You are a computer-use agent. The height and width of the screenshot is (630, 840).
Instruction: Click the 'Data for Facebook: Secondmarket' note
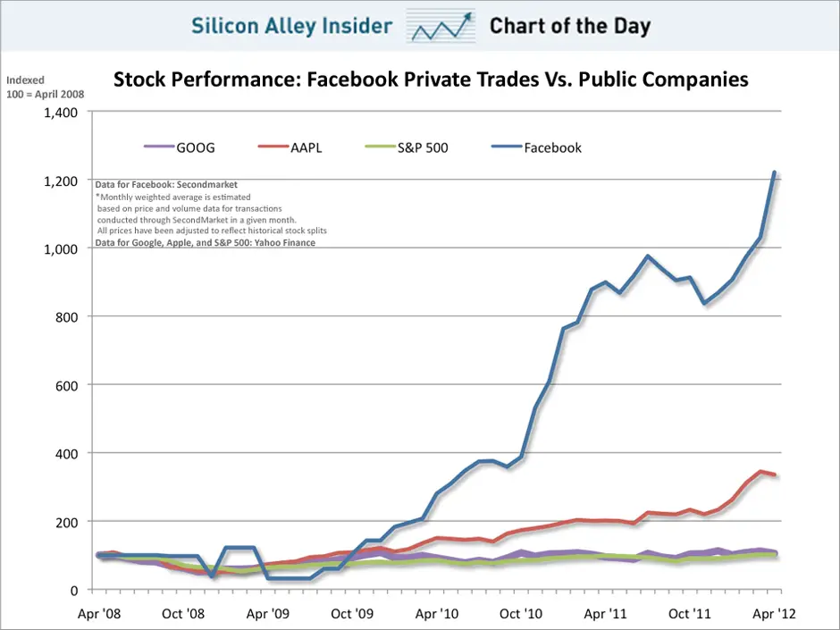point(166,184)
